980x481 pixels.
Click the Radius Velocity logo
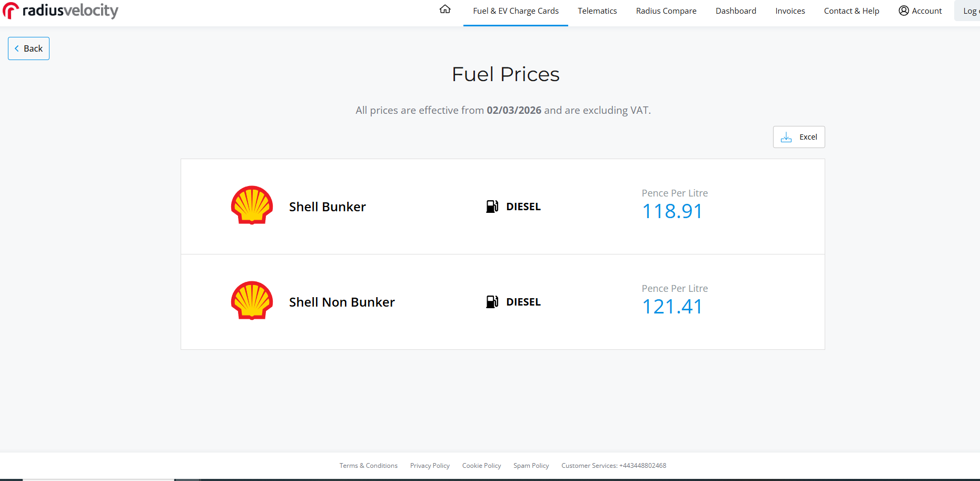[61, 11]
